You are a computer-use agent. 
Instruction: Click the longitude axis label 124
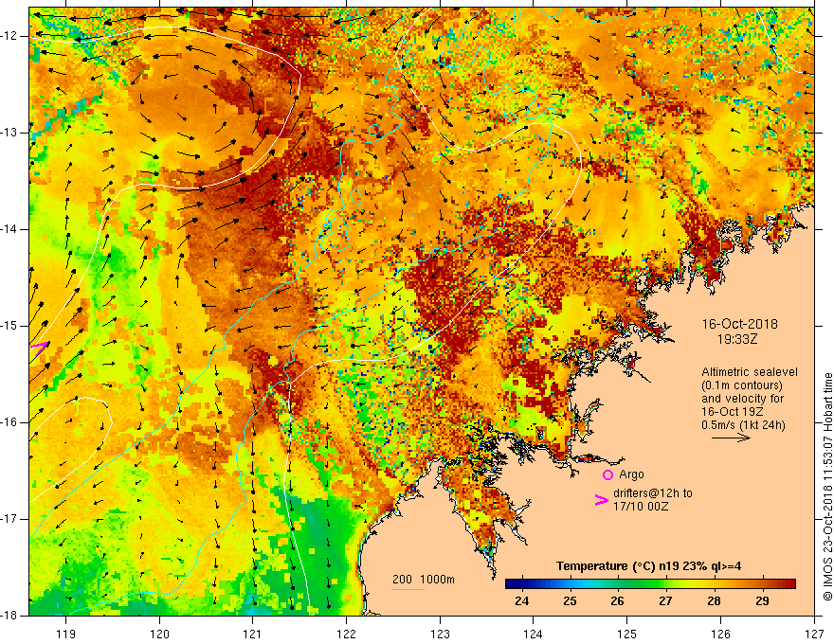[x=534, y=634]
